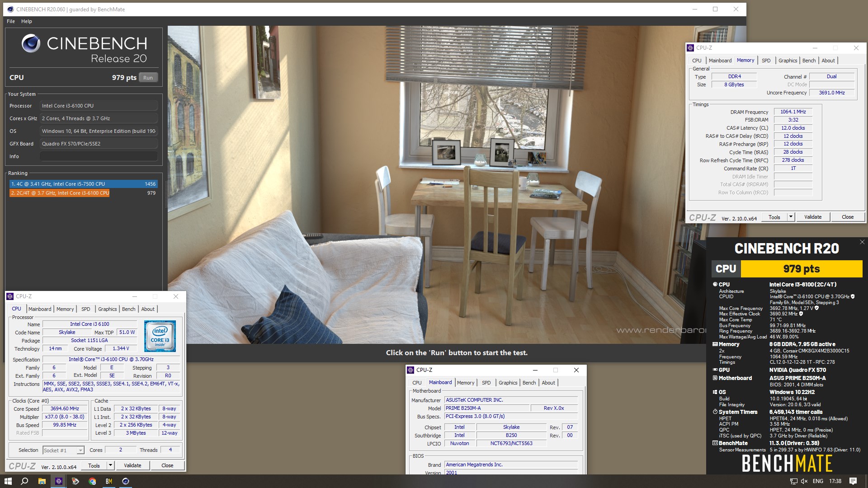868x488 pixels.
Task: Click the ENG language indicator in tray
Action: coord(818,481)
